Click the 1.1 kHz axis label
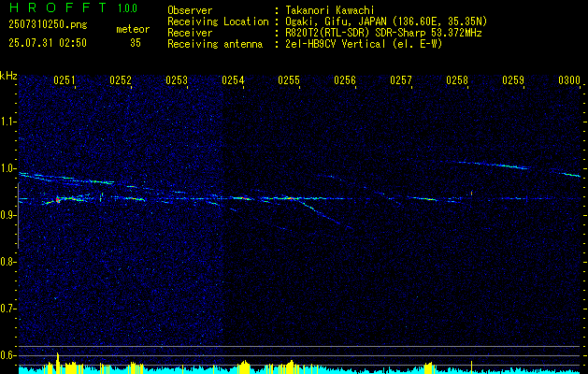Image resolution: width=588 pixels, height=374 pixels. click(8, 122)
